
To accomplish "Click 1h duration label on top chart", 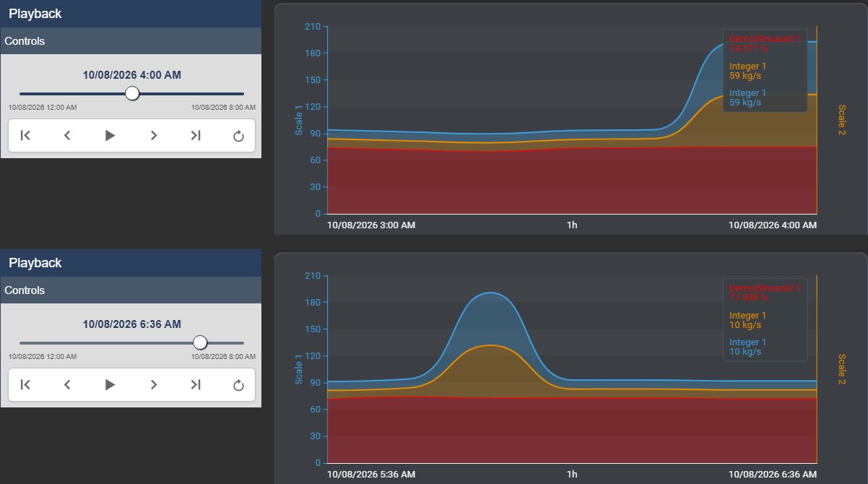I will pyautogui.click(x=572, y=225).
